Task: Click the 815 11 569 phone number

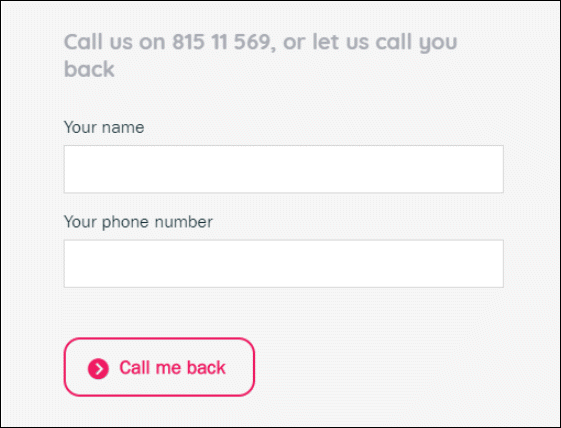Action: pos(221,42)
